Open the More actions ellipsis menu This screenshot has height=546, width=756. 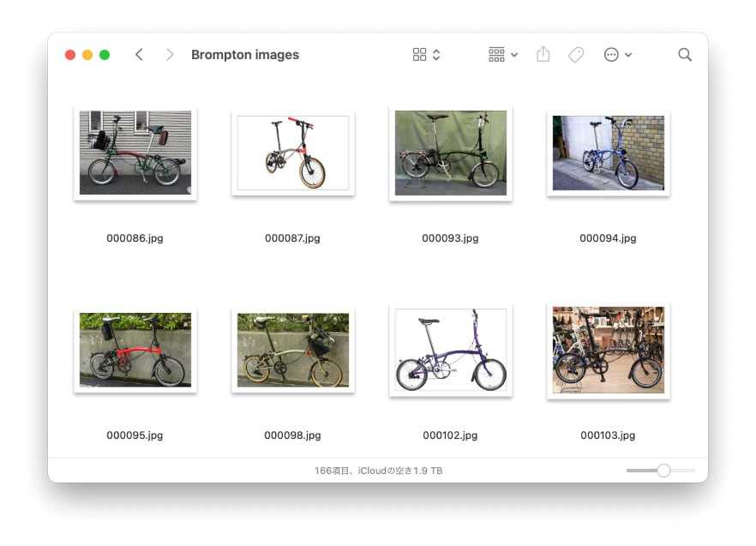[617, 55]
